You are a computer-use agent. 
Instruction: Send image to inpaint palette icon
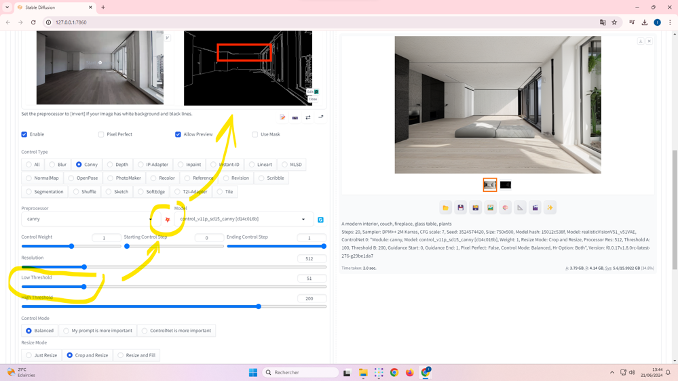coord(505,208)
